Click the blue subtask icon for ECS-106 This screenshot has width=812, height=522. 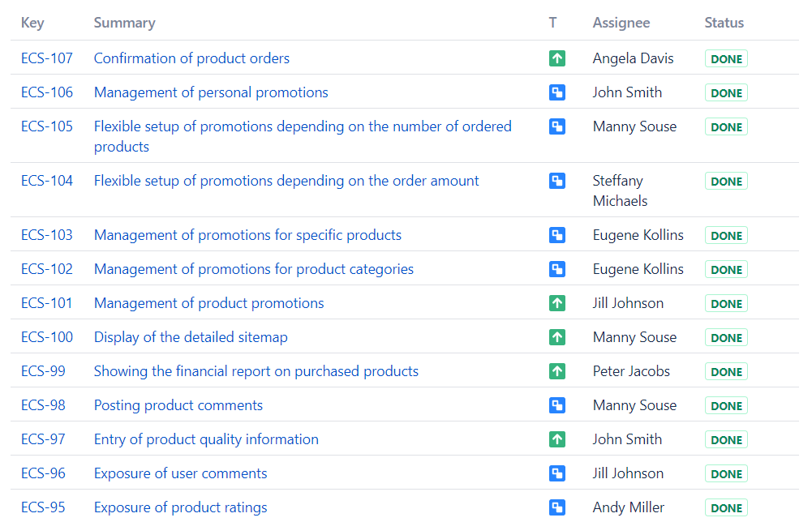[556, 92]
